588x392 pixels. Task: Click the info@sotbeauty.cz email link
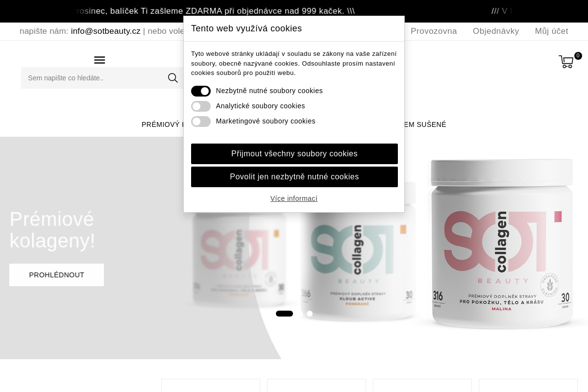[x=106, y=31]
